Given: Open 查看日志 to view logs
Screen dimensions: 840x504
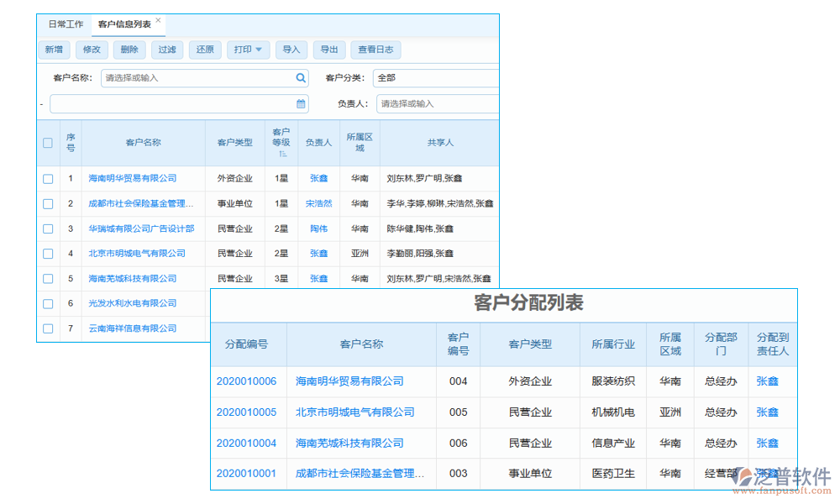Looking at the screenshot, I should [375, 50].
